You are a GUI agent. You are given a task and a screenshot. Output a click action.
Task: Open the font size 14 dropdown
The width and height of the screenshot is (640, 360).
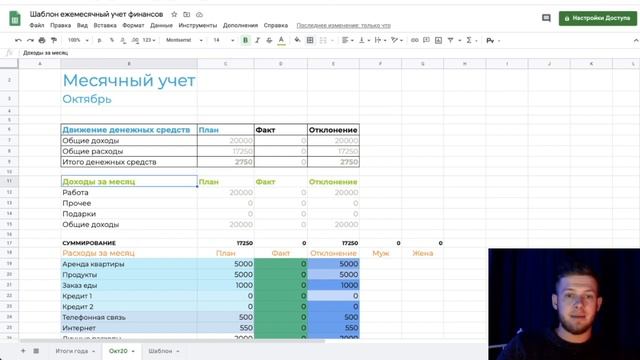[223, 40]
